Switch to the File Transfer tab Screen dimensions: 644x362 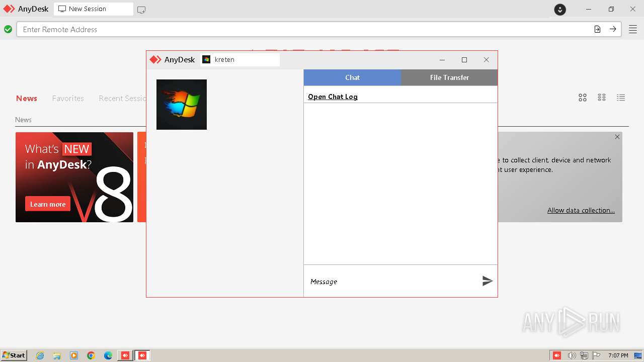[449, 77]
